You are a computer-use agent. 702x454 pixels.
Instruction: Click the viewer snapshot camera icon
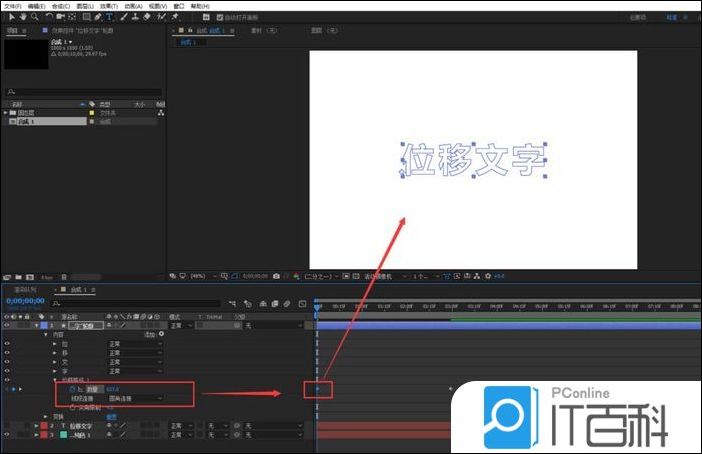(x=276, y=276)
